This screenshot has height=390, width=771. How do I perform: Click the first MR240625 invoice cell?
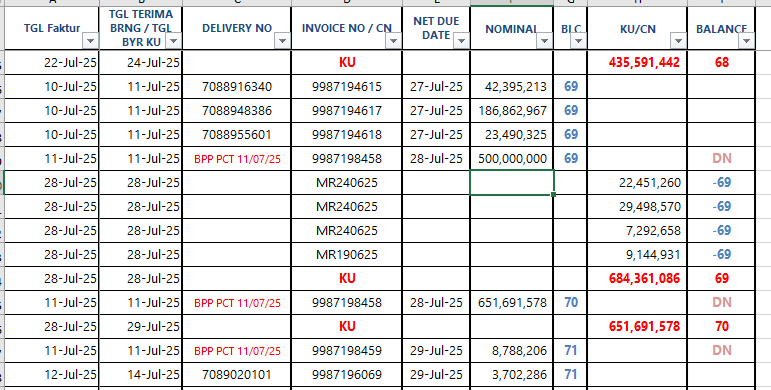point(347,182)
